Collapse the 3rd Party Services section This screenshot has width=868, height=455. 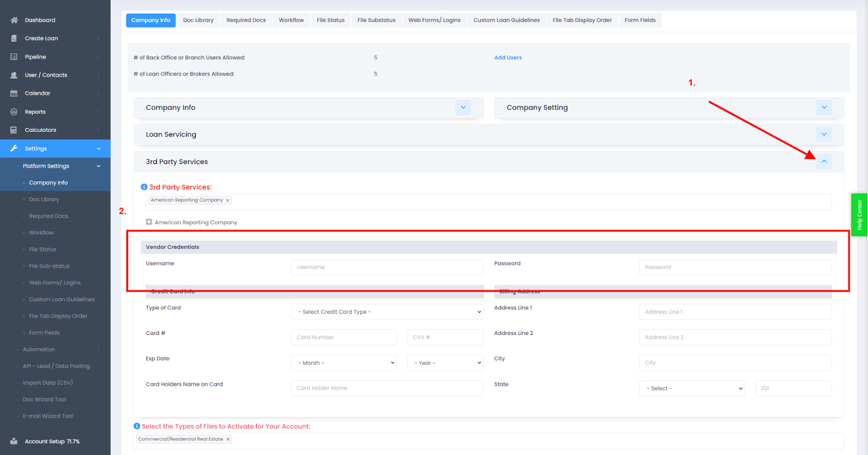click(824, 161)
